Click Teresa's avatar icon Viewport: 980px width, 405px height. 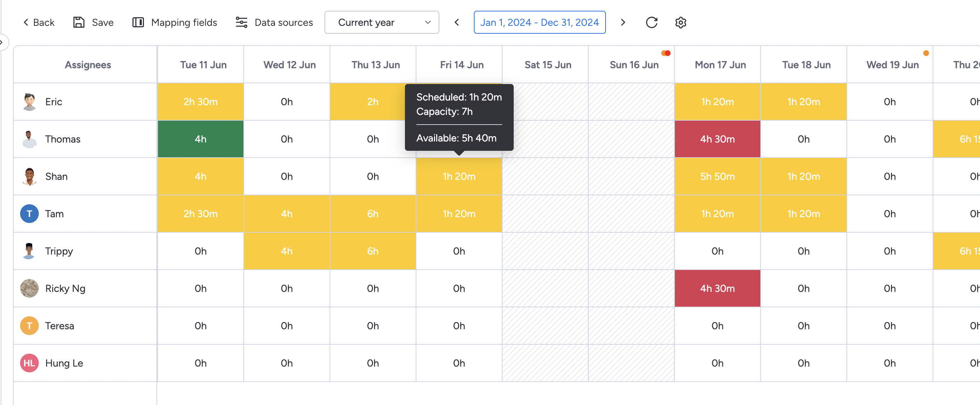pos(29,326)
